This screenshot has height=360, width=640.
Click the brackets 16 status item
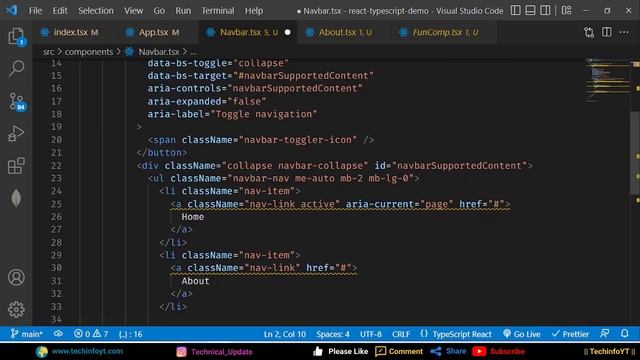point(131,334)
